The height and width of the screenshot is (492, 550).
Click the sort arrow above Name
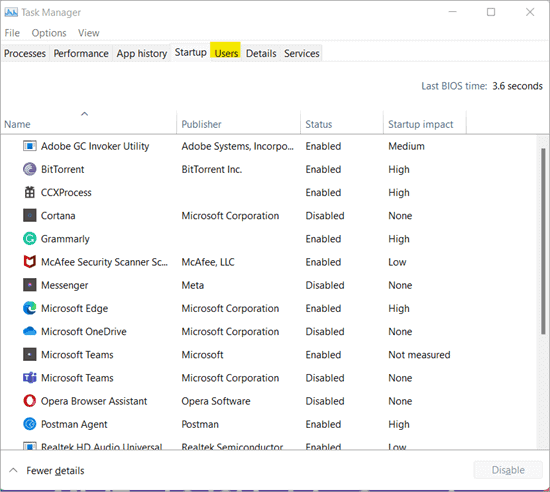coord(85,114)
